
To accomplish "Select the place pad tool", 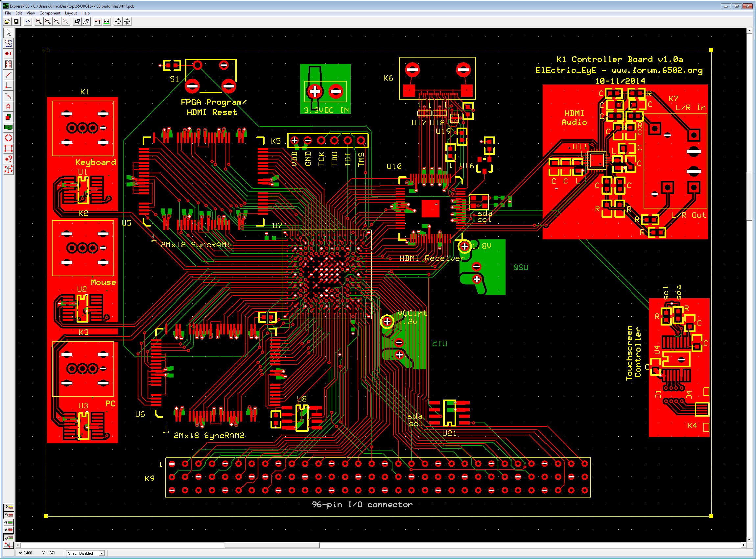I will (x=9, y=54).
